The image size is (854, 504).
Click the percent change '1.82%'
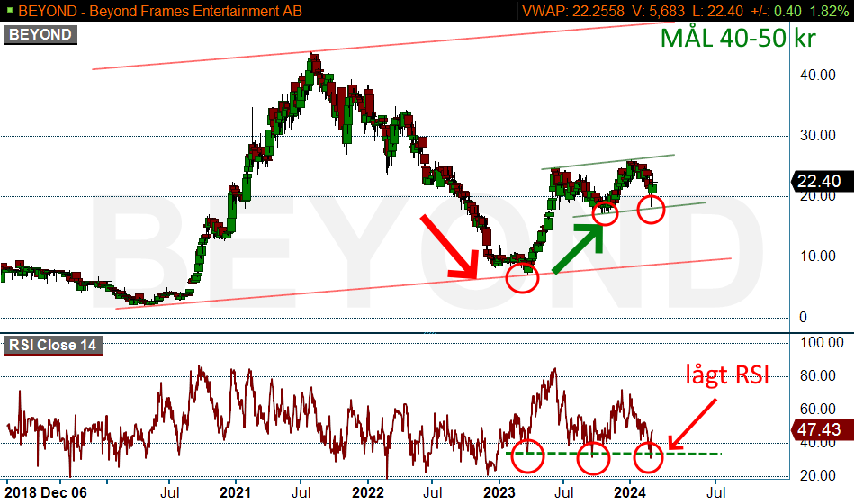pyautogui.click(x=829, y=11)
